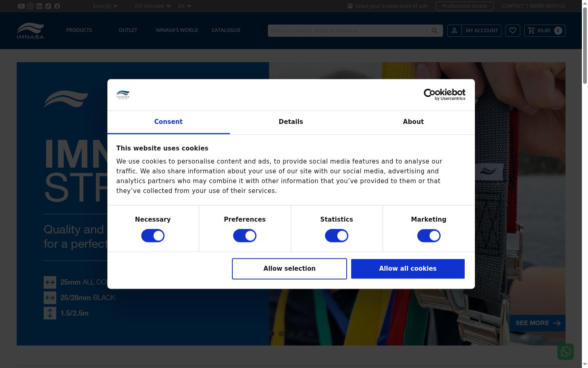The width and height of the screenshot is (588, 368).
Task: Switch to the About tab
Action: coord(413,122)
